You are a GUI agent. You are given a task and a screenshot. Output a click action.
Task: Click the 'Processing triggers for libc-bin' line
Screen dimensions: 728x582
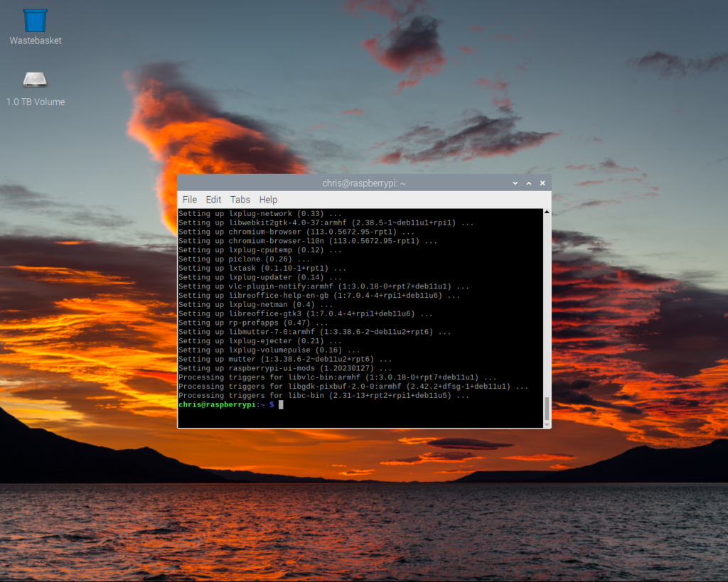coord(323,395)
